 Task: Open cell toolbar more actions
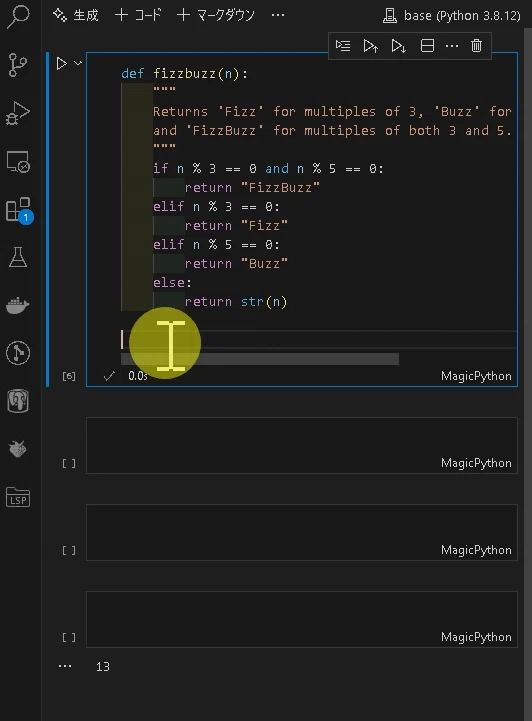click(452, 46)
